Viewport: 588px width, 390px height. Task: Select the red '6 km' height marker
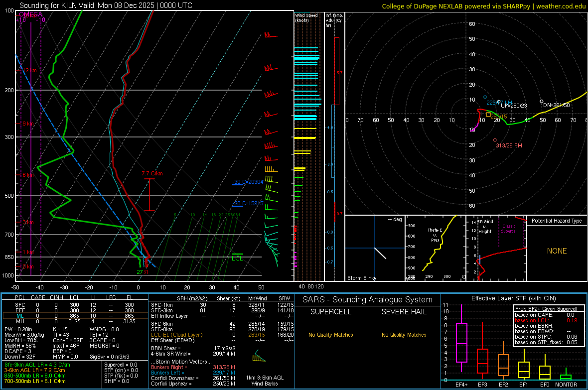pos(28,175)
